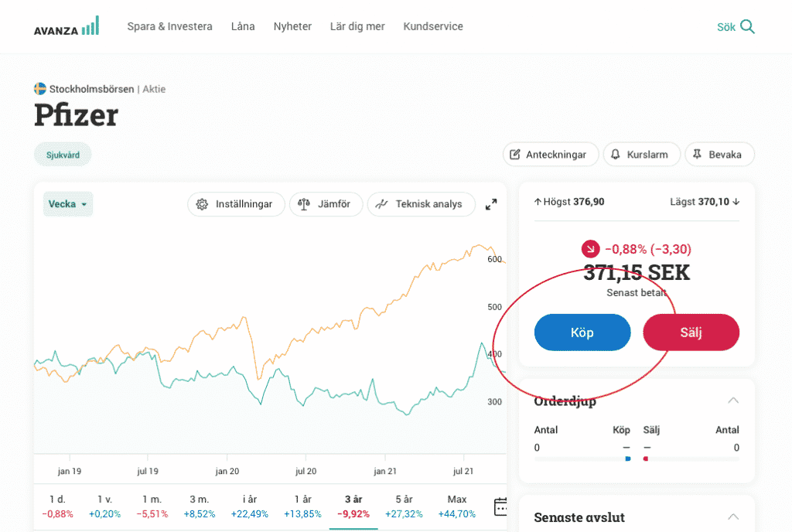Click the blue Köp button
The image size is (792, 532).
pyautogui.click(x=582, y=332)
